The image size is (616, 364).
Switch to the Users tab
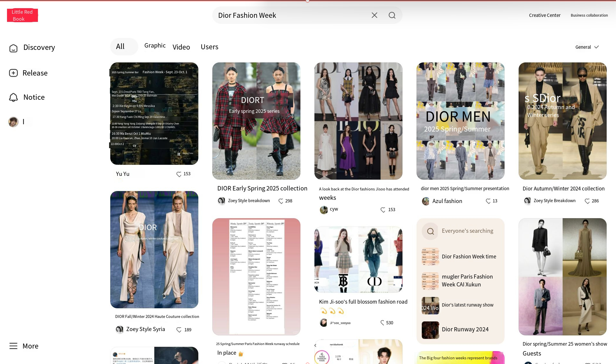(209, 47)
